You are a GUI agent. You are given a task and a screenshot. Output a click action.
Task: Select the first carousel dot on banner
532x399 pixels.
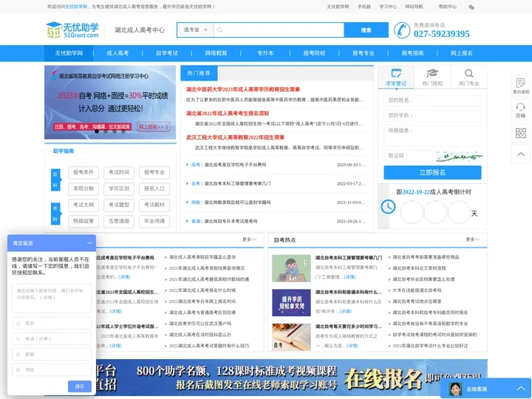97,131
